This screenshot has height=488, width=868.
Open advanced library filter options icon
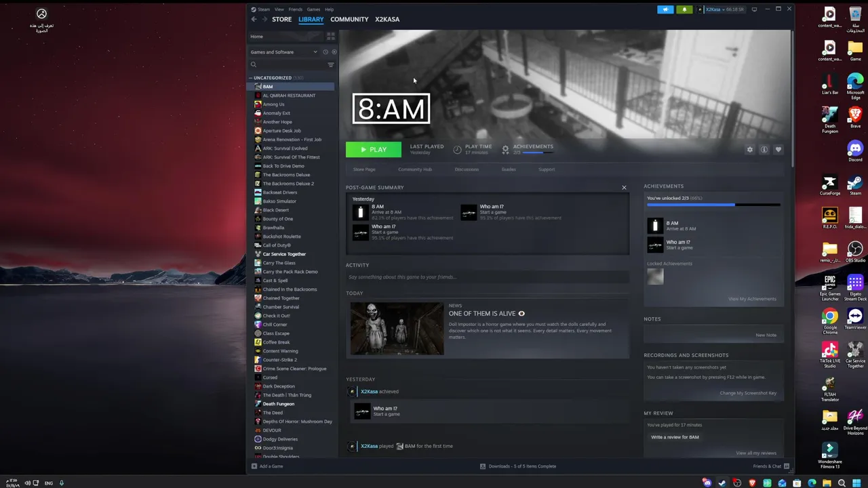tap(331, 65)
